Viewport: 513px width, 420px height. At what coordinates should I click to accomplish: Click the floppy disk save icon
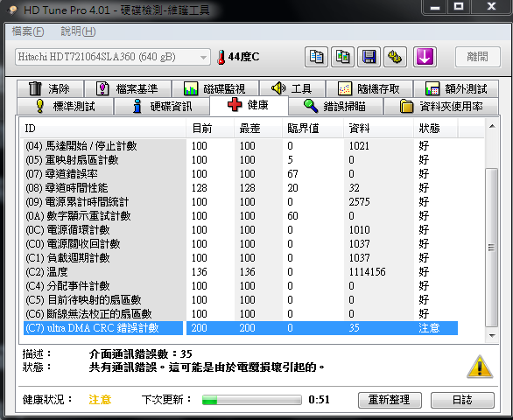click(x=369, y=57)
